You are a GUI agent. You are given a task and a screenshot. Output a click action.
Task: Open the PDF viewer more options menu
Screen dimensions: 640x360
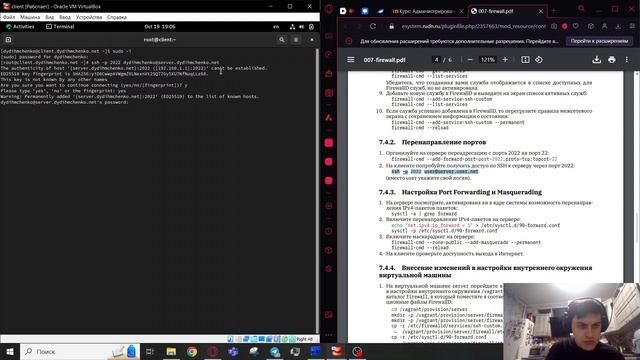(627, 60)
